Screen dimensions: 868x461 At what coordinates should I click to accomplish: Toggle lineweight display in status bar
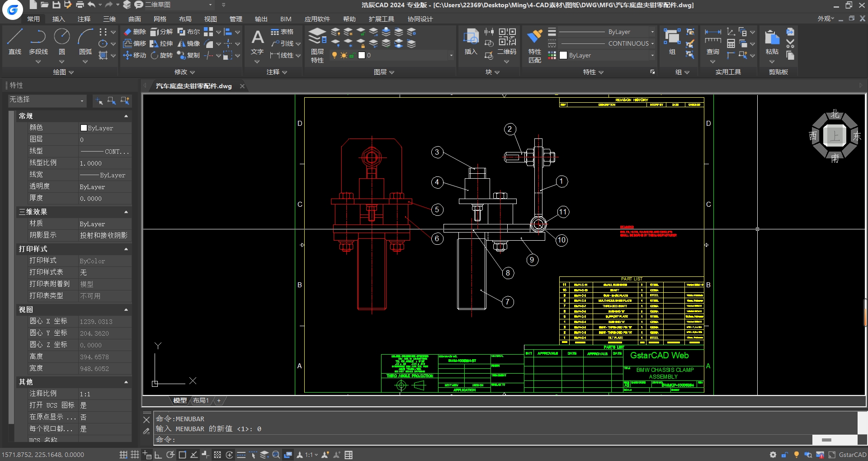[x=241, y=455]
